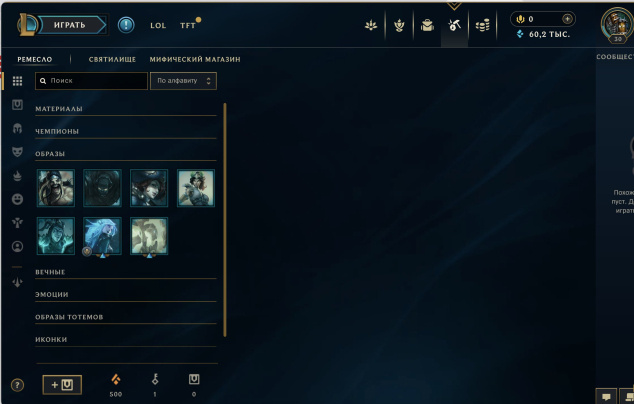Screen dimensions: 634x404
Task: Click the Поиск search field
Action: point(91,81)
